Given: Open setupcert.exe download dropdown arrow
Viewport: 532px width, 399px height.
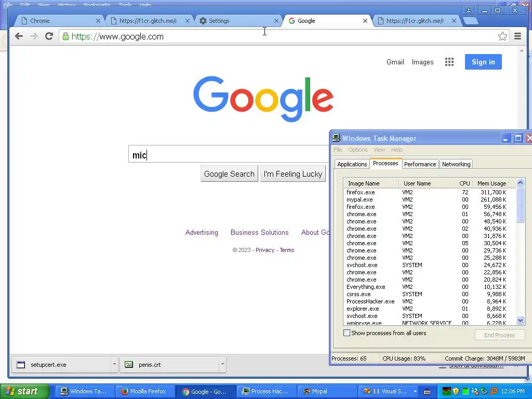Looking at the screenshot, I should point(114,364).
